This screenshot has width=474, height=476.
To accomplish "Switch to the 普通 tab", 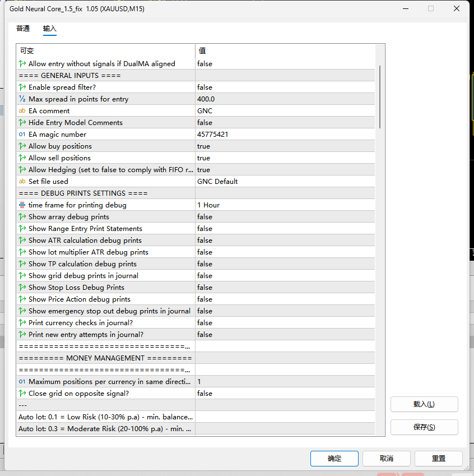I will click(23, 29).
